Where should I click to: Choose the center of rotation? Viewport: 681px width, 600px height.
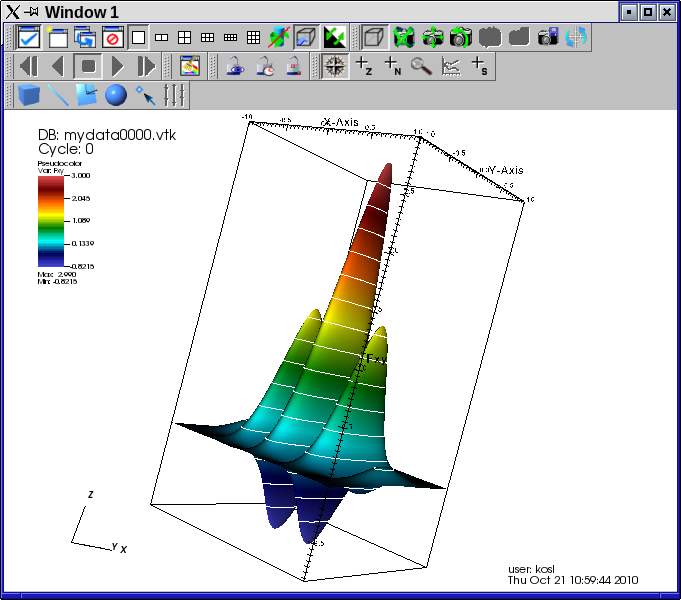577,38
